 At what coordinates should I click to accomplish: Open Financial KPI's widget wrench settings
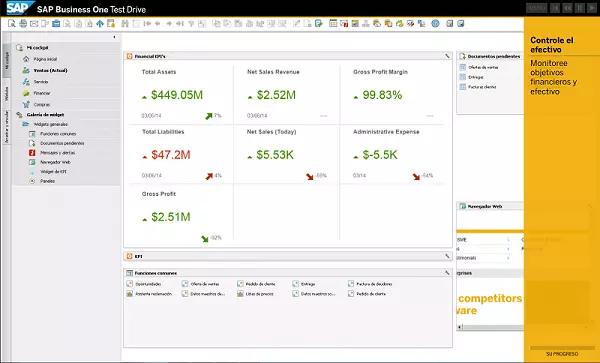click(x=447, y=56)
